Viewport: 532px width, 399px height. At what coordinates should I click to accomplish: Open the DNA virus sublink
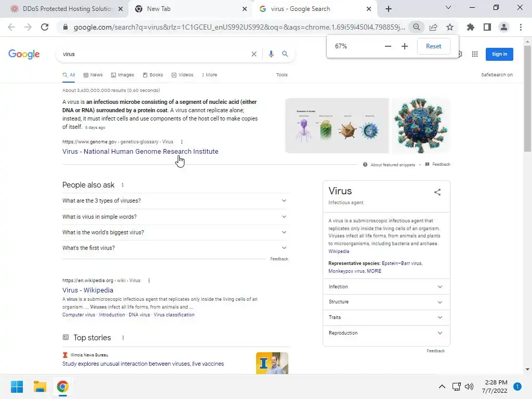tap(139, 315)
